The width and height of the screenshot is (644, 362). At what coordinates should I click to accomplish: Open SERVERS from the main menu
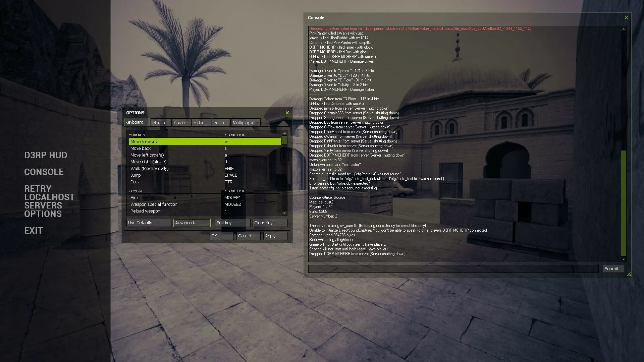coord(43,205)
